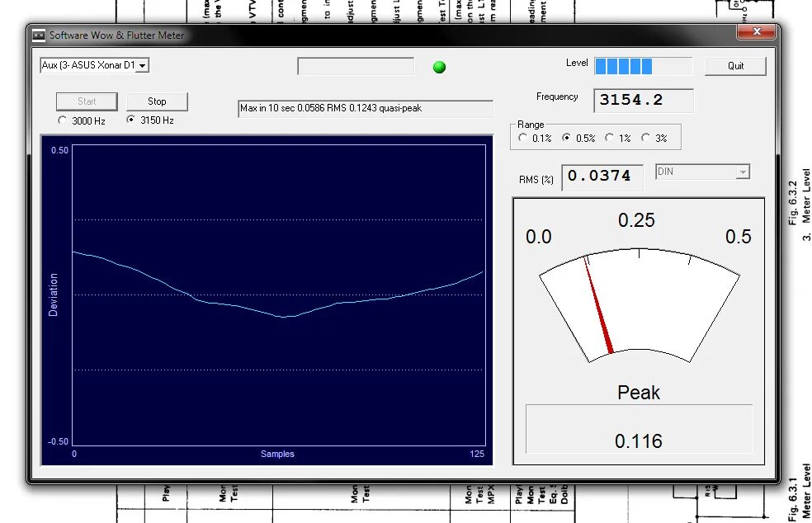Select the 3000 Hz radio button
The width and height of the screenshot is (812, 523).
coord(62,120)
